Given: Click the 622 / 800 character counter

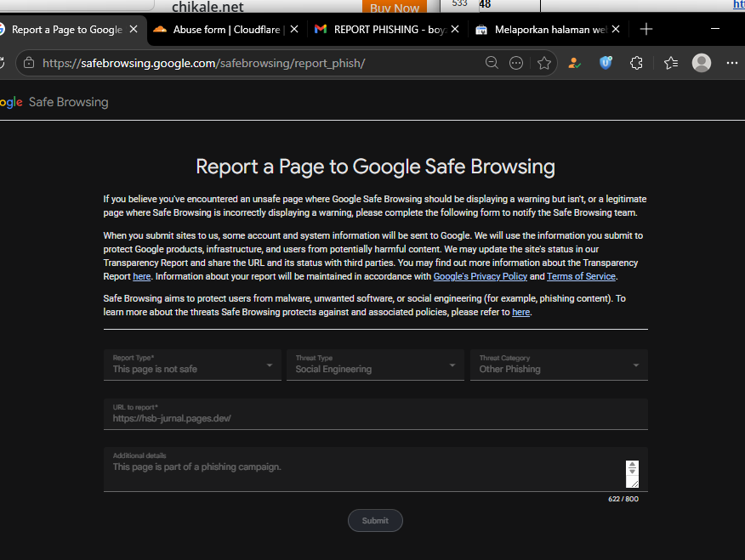Looking at the screenshot, I should [623, 499].
